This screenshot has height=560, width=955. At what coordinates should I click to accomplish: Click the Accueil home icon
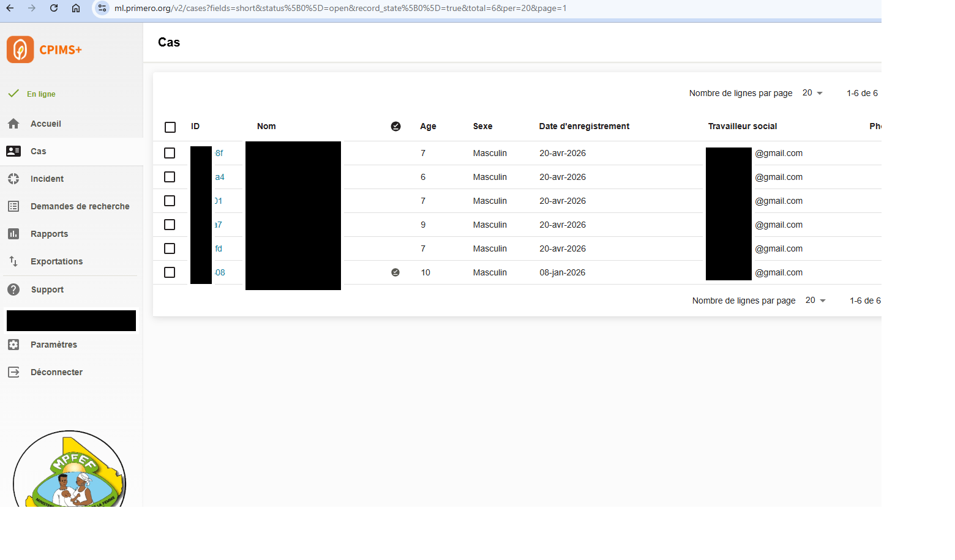tap(13, 124)
